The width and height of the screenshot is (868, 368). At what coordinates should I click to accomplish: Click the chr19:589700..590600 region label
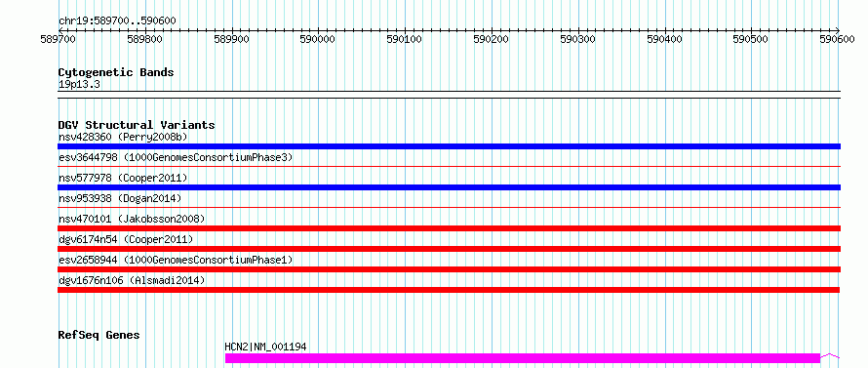click(x=117, y=21)
